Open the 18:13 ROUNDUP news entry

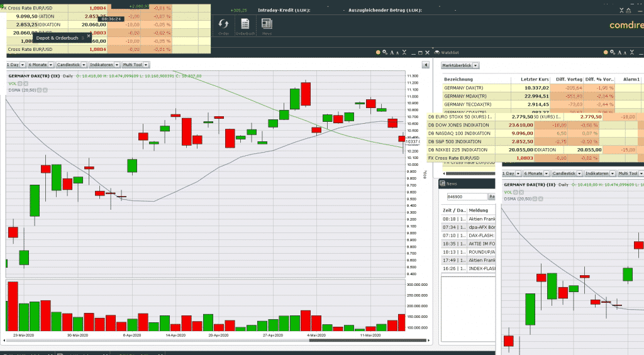coord(468,251)
